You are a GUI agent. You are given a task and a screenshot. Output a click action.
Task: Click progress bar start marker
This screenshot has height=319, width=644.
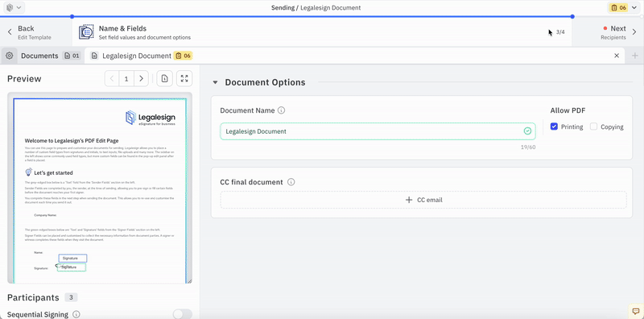point(72,16)
